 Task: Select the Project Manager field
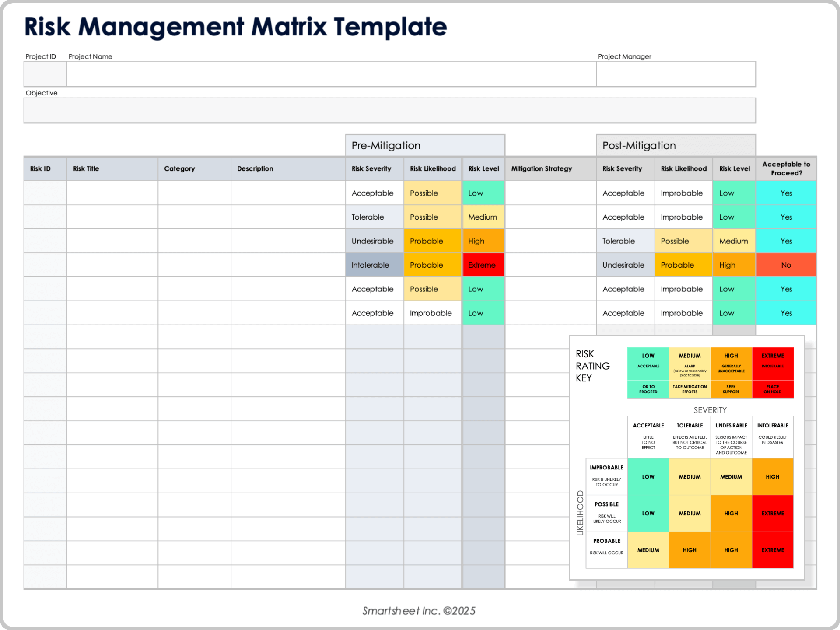pos(675,73)
